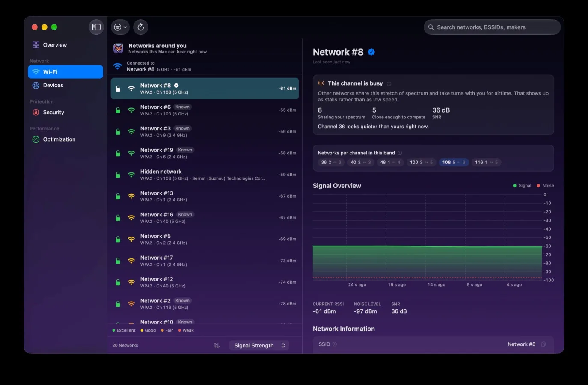The width and height of the screenshot is (588, 385).
Task: Click the lock icon on Network #17
Action: pos(118,261)
